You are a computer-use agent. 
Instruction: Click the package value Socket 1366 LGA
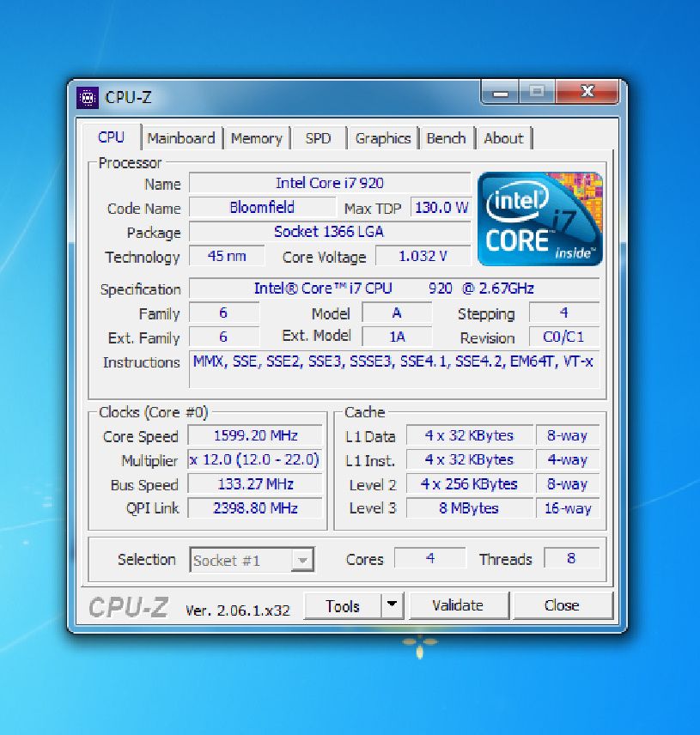coord(329,232)
